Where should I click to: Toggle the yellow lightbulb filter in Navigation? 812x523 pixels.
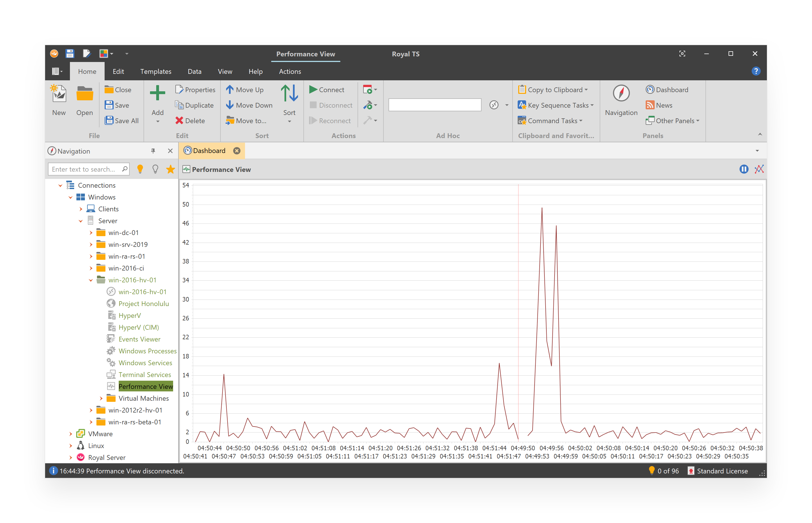tap(140, 169)
